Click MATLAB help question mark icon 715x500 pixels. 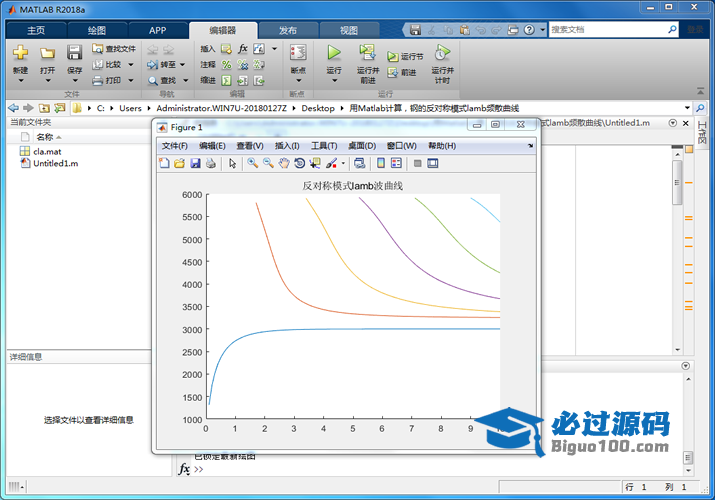pyautogui.click(x=529, y=30)
